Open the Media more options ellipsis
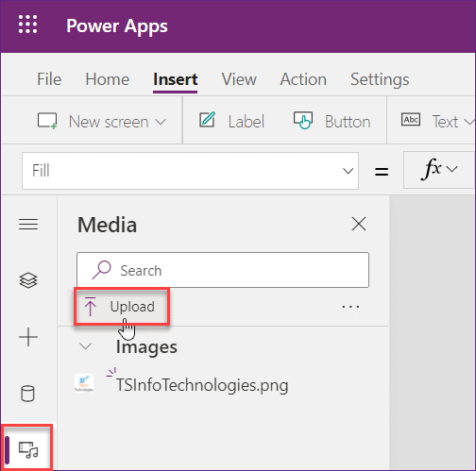Screen dimensions: 476x471 (350, 307)
